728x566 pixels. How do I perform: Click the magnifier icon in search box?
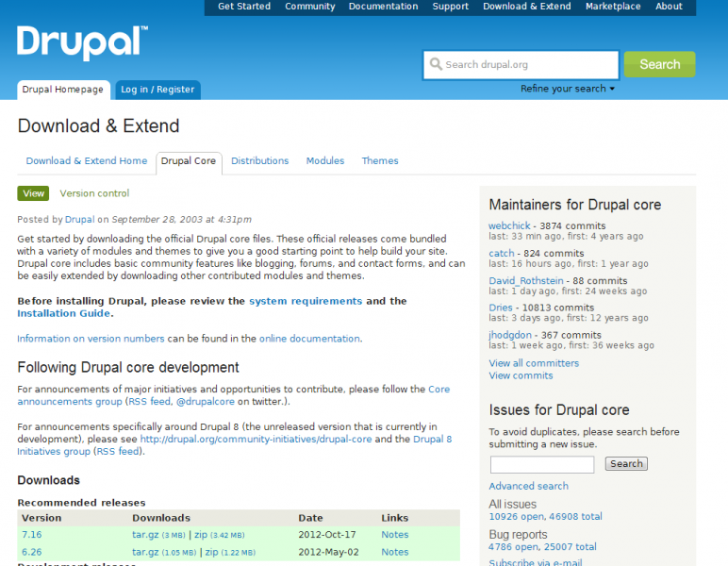pyautogui.click(x=436, y=64)
